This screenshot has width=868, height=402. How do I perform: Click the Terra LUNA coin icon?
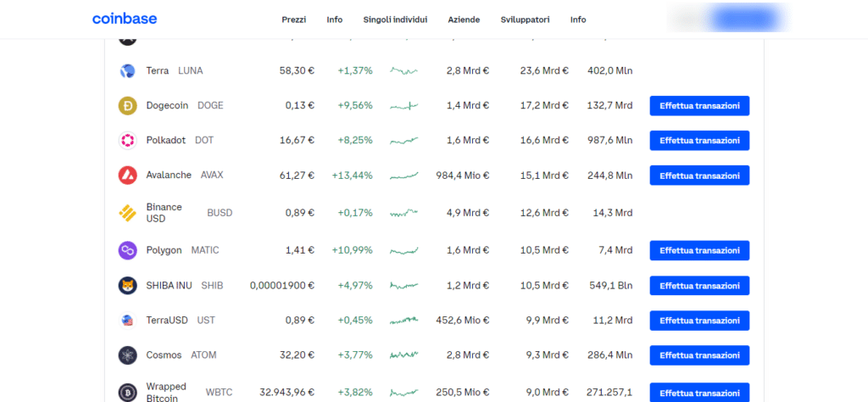(x=127, y=71)
